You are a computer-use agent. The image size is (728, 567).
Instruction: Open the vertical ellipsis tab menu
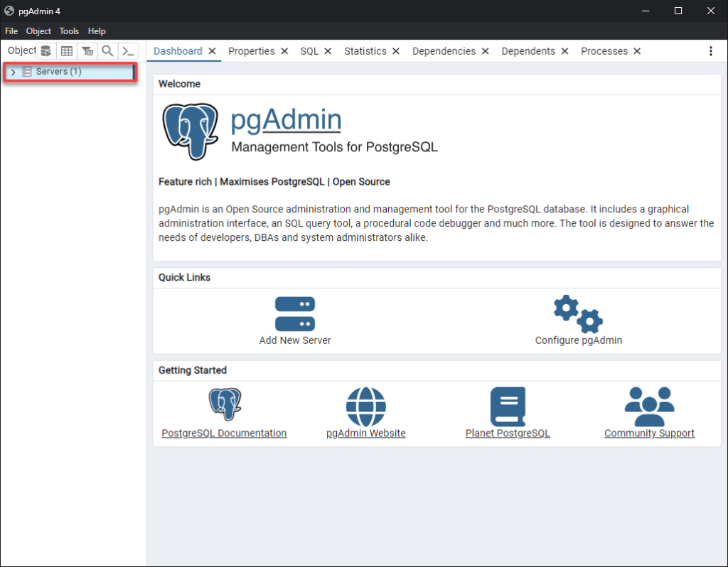tap(710, 50)
